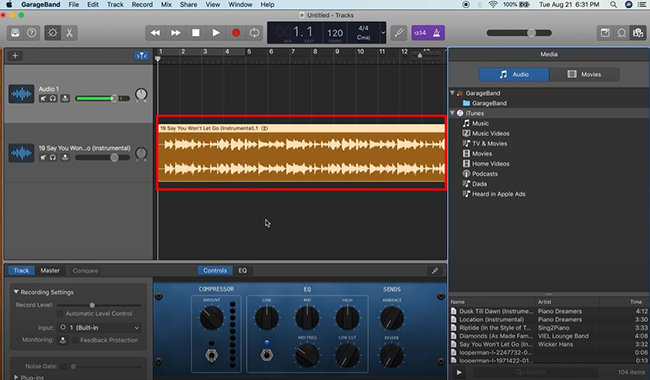Viewport: 650px width, 380px height.
Task: Switch to the Master tab
Action: point(50,271)
